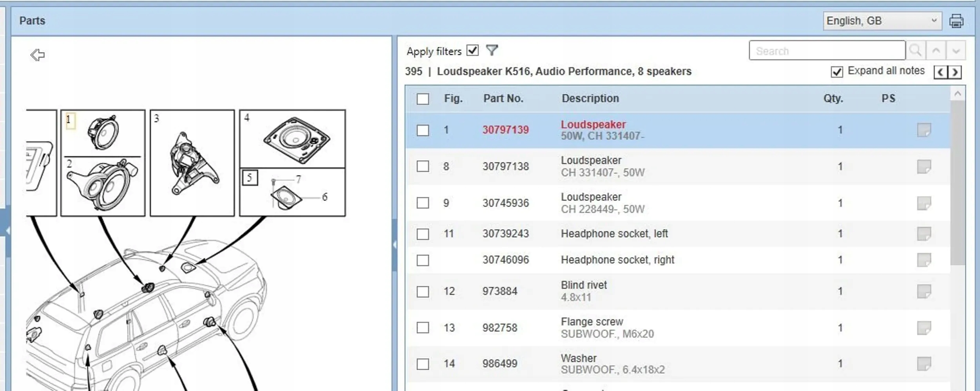Check the box for part 30797138
This screenshot has width=980, height=391.
(423, 166)
